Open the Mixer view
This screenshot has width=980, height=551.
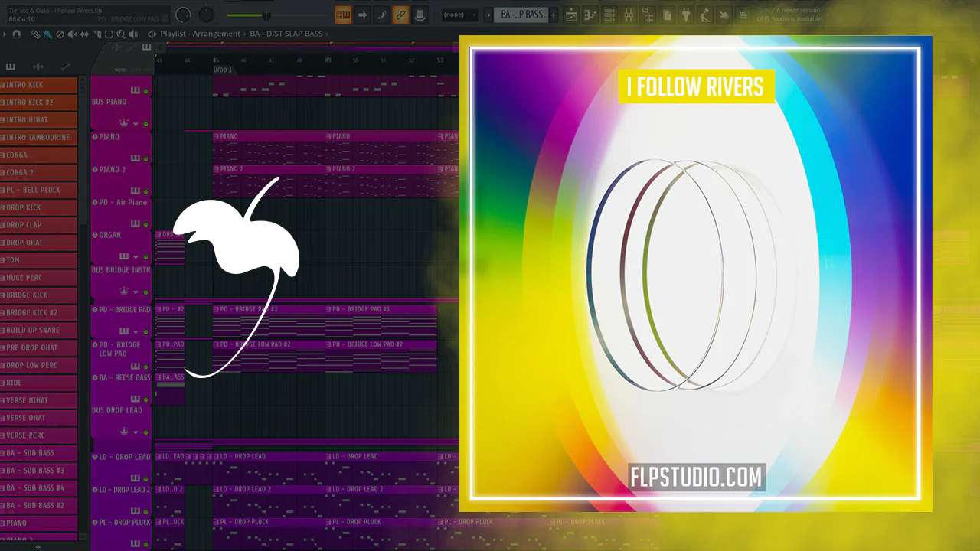click(629, 15)
